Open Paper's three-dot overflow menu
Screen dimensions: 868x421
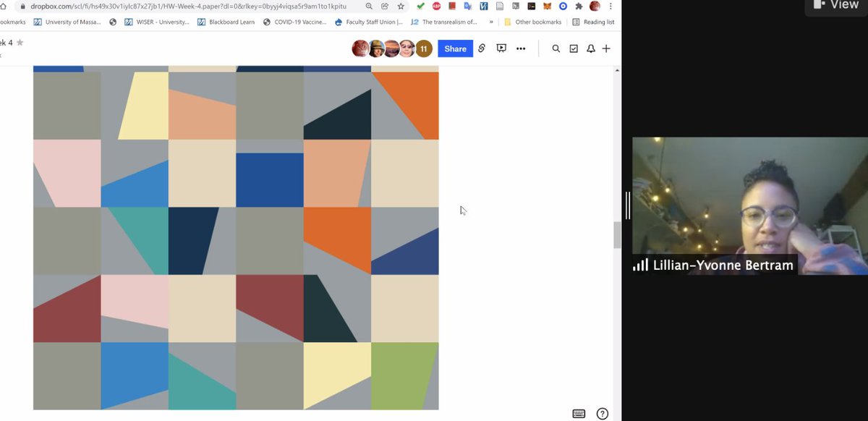click(x=522, y=48)
